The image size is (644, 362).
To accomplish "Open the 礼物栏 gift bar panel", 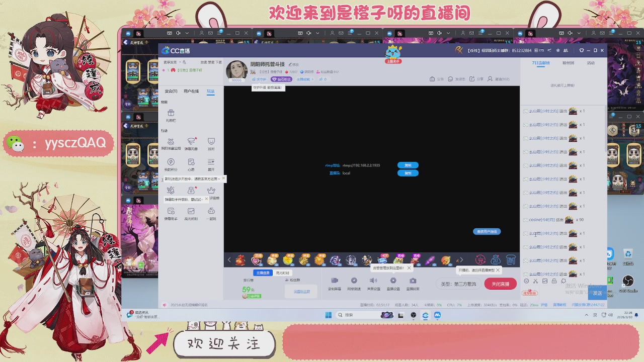I will [171, 113].
